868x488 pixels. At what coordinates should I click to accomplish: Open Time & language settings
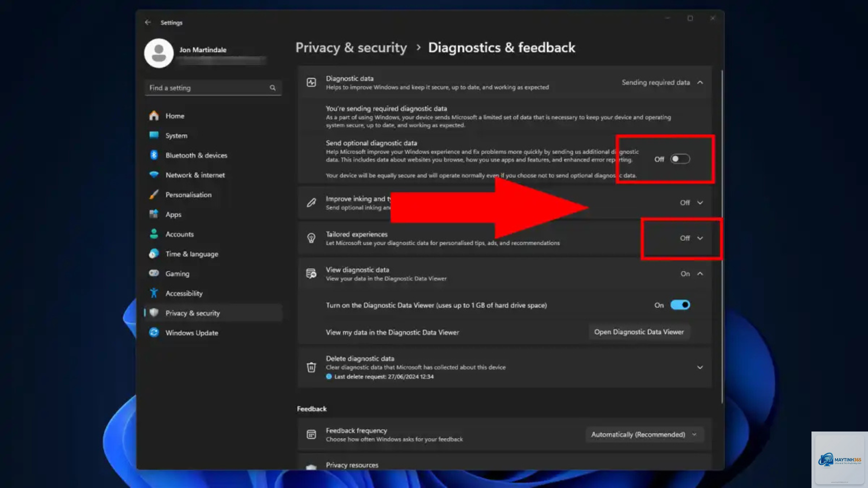(x=213, y=254)
